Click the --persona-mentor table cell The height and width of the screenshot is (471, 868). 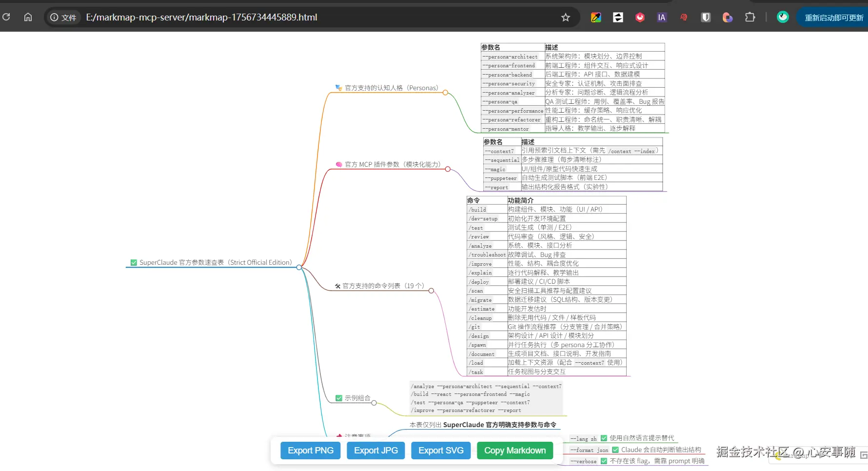pyautogui.click(x=513, y=129)
